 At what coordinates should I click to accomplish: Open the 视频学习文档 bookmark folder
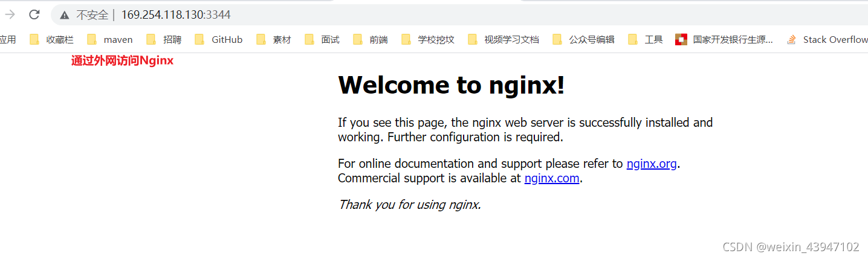tap(504, 40)
